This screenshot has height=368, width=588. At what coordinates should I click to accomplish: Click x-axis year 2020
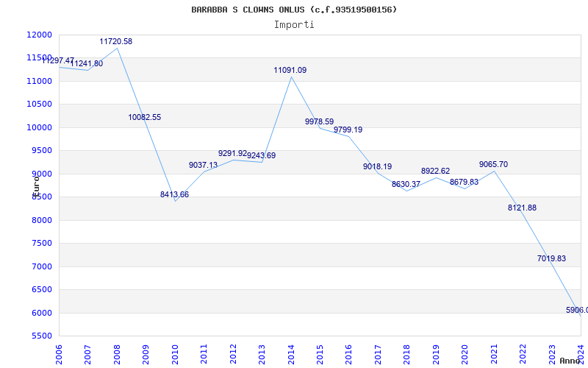click(465, 354)
